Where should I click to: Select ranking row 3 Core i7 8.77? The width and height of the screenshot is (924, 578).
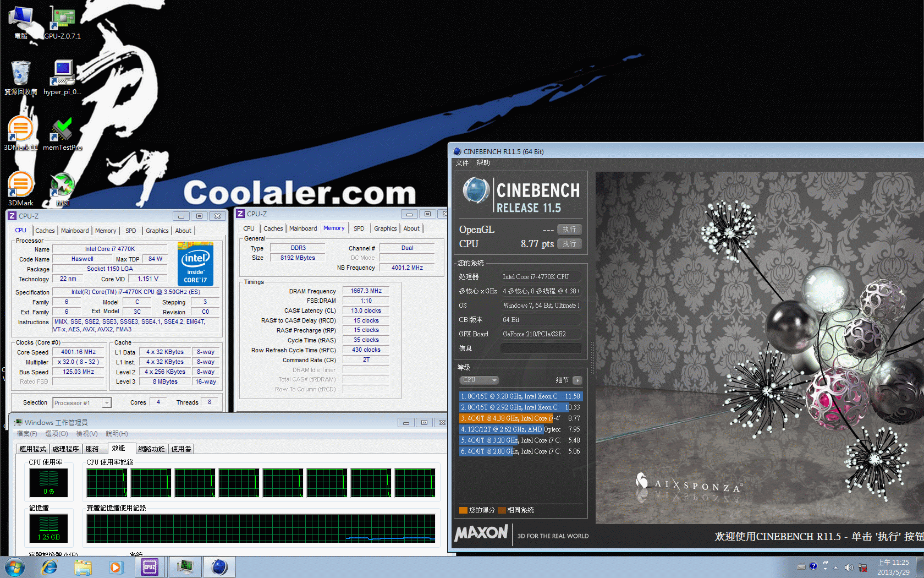point(520,418)
